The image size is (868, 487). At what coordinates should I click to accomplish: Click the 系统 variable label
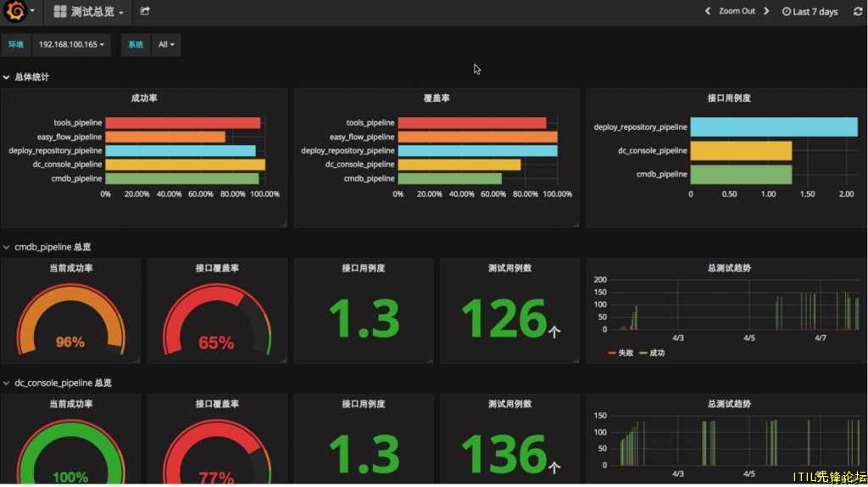136,44
